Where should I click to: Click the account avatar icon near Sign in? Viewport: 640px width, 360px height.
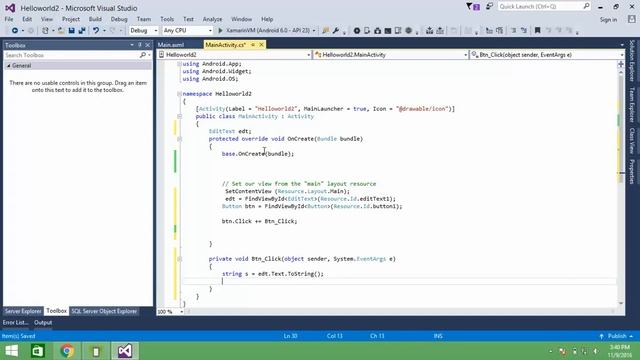coord(631,19)
